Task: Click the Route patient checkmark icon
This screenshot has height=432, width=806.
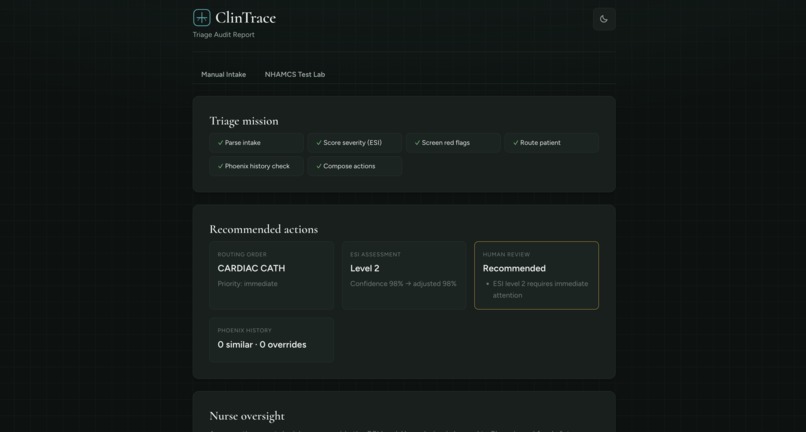Action: [x=516, y=143]
